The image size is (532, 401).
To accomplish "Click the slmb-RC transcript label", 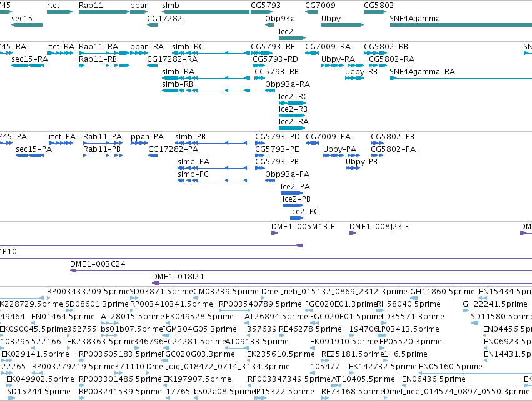I will point(188,46).
